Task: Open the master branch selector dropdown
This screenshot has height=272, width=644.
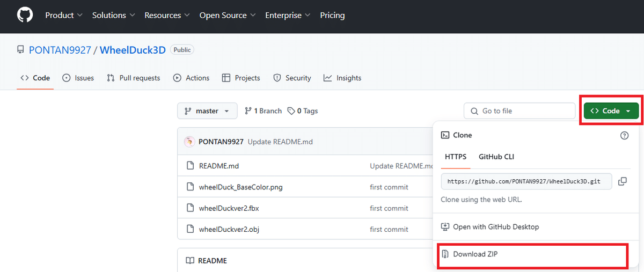Action: point(207,111)
